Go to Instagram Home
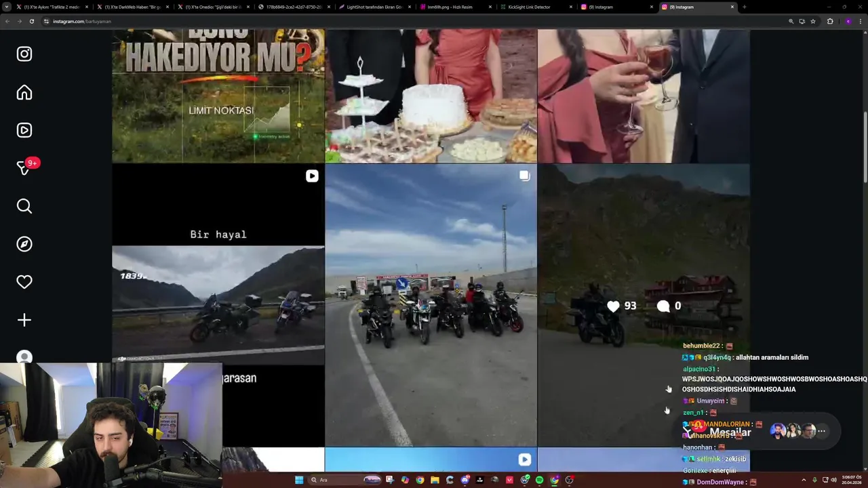The height and width of the screenshot is (488, 868). pyautogui.click(x=24, y=92)
